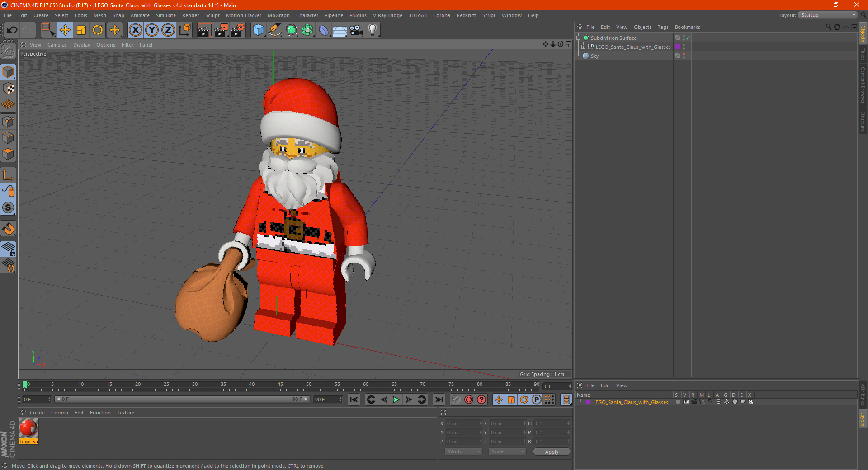Go to start of animation
The image size is (868, 470).
354,399
